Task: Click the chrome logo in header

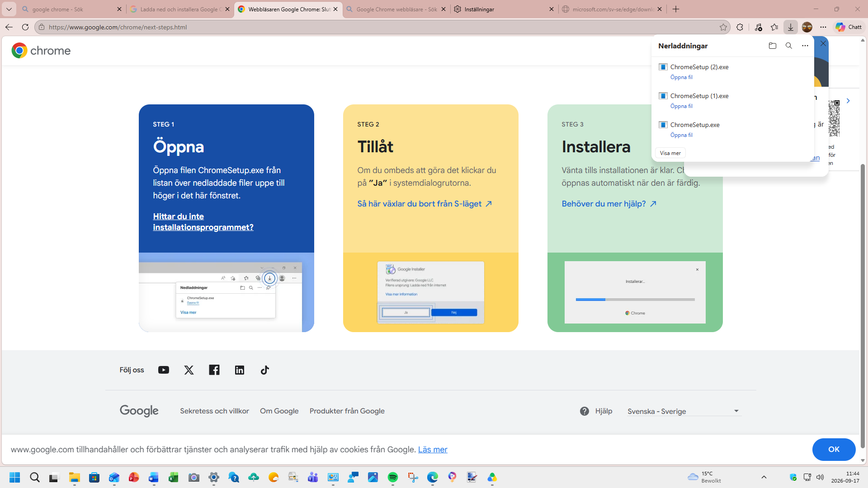Action: tap(41, 51)
